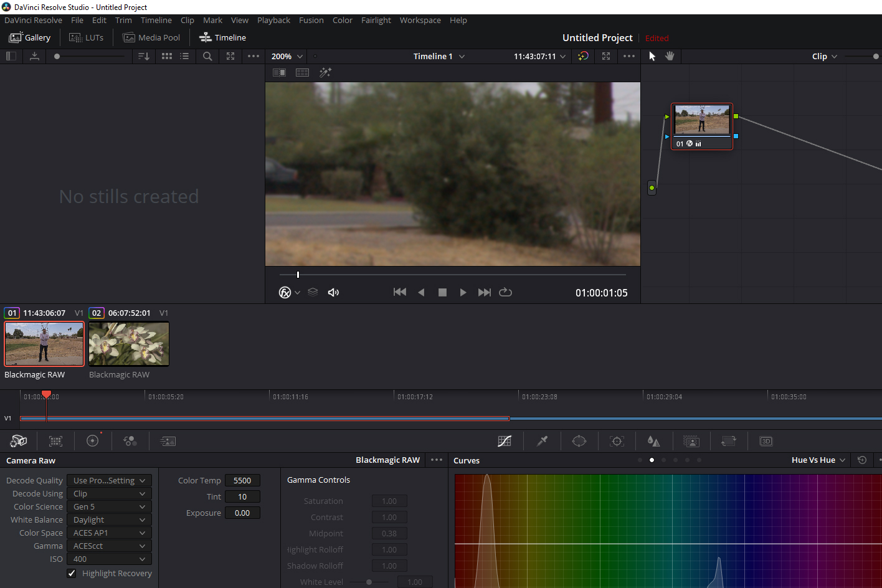Image resolution: width=882 pixels, height=588 pixels.
Task: Toggle the image wipe viewer icon
Action: point(279,72)
